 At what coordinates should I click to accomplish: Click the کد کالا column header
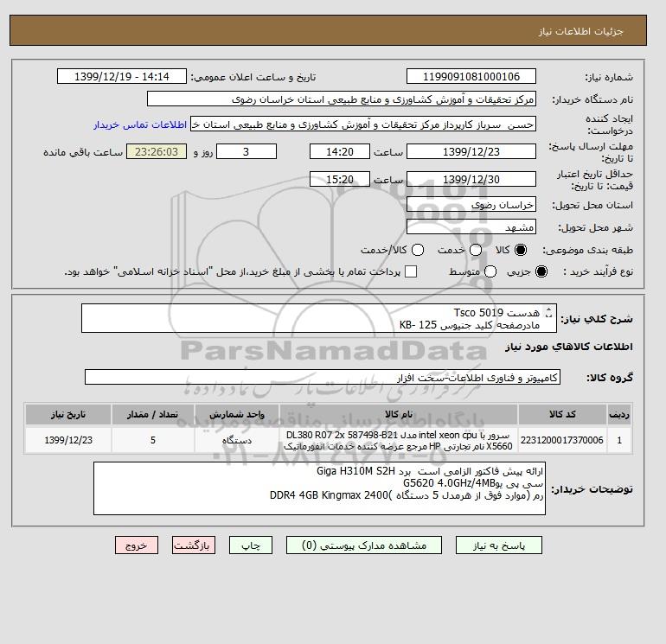click(x=562, y=414)
